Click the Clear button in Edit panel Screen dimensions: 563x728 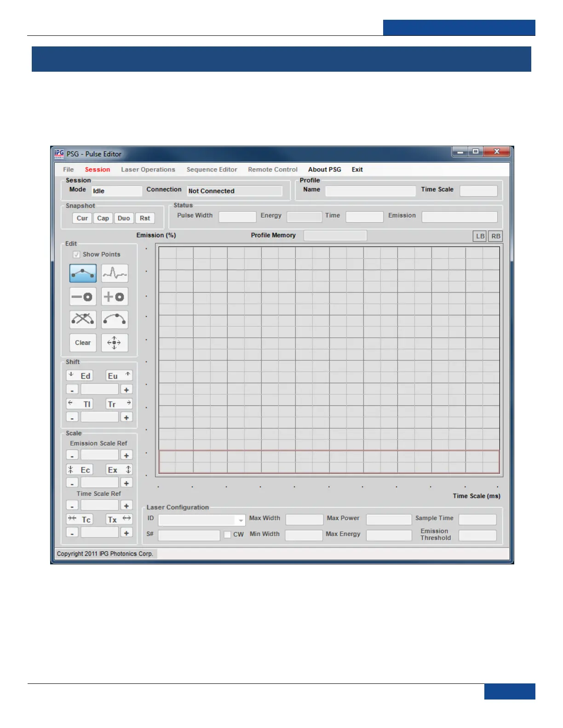point(83,342)
